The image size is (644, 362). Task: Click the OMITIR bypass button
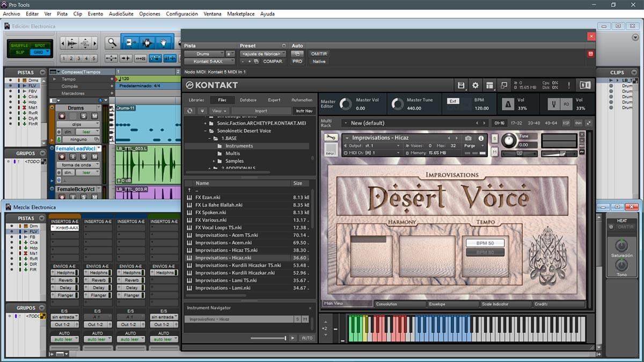coord(319,54)
